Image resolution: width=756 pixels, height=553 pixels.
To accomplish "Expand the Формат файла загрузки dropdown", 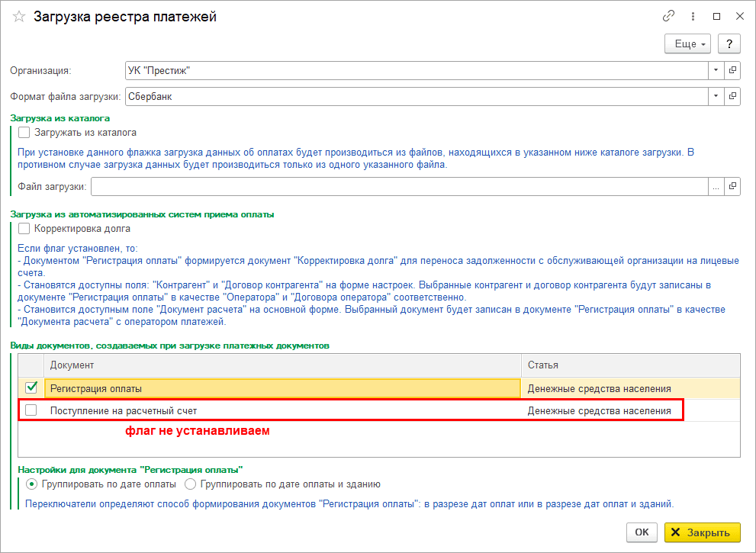I will tap(716, 97).
